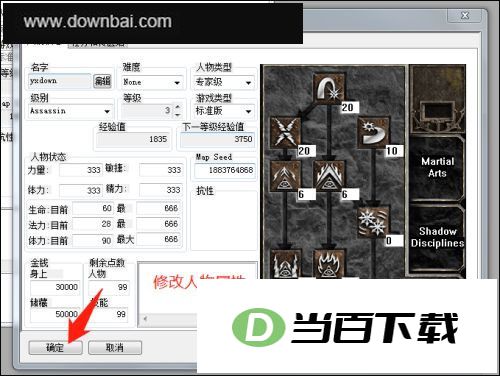Click the edit button beside the name
This screenshot has height=376, width=500.
tap(102, 81)
